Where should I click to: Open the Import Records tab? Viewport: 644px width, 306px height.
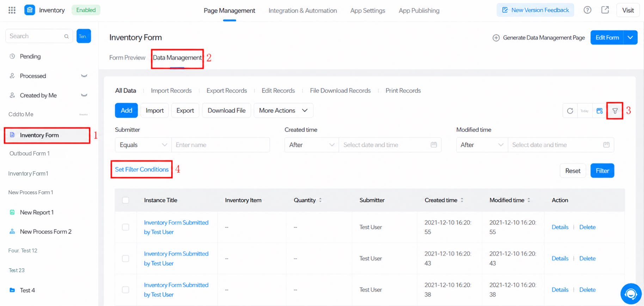click(x=171, y=91)
